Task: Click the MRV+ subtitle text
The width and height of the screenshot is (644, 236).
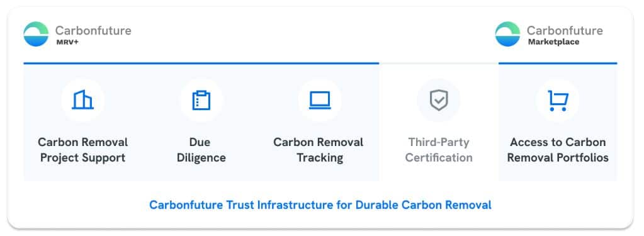Action: [x=67, y=42]
